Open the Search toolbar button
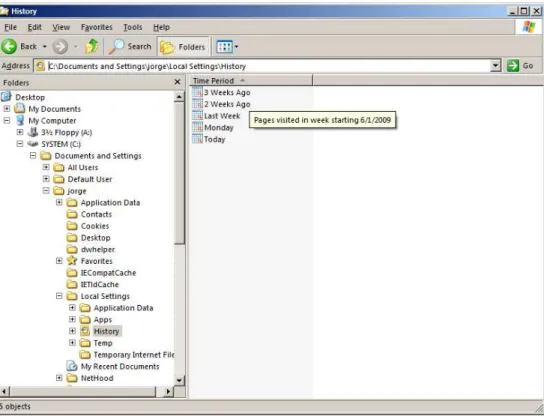Screen dimensions: 544x416 click(x=130, y=46)
